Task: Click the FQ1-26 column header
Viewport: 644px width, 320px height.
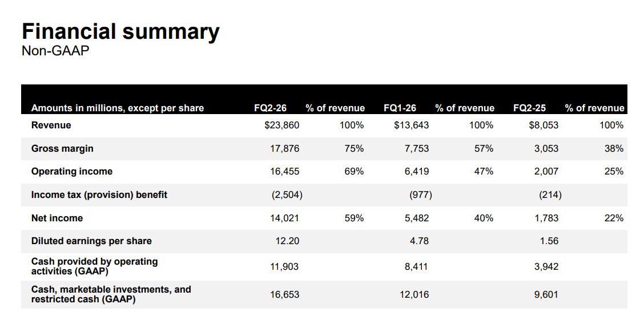Action: tap(400, 108)
